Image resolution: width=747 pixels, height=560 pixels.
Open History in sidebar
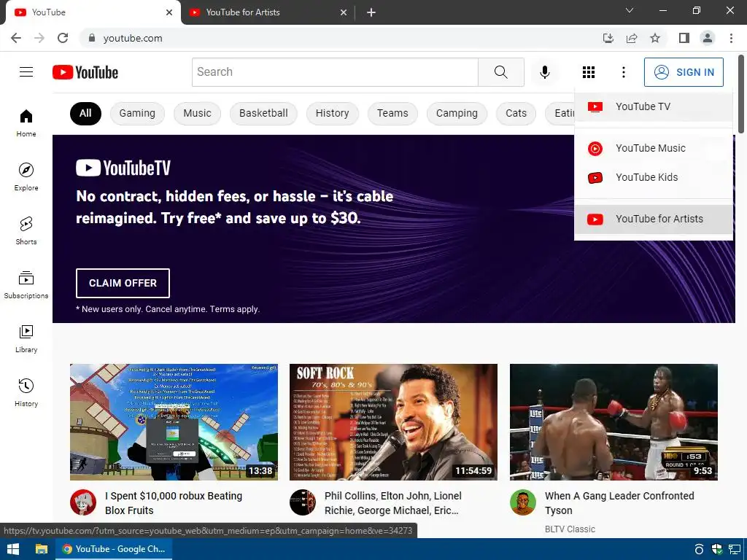26,392
